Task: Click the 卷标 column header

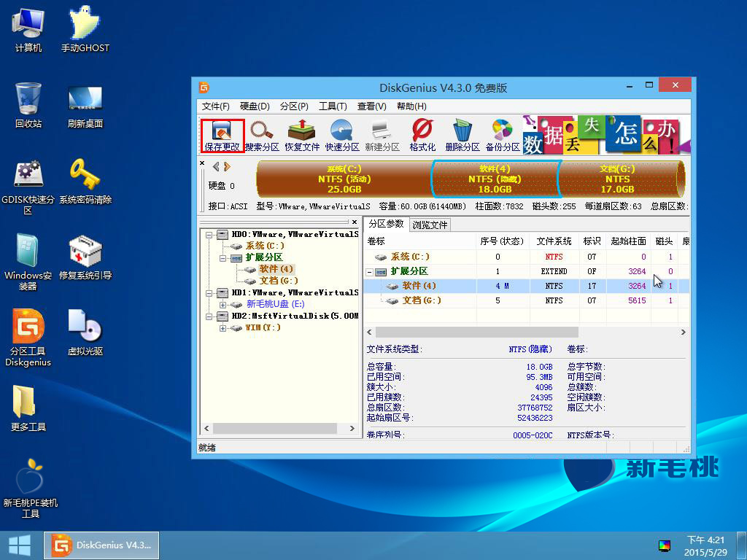Action: click(x=420, y=241)
